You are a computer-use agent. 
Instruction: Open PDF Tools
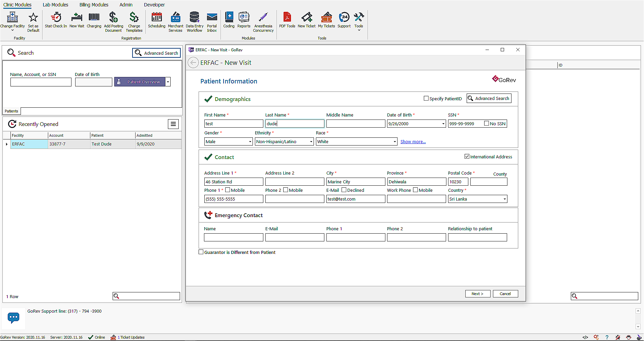[287, 20]
